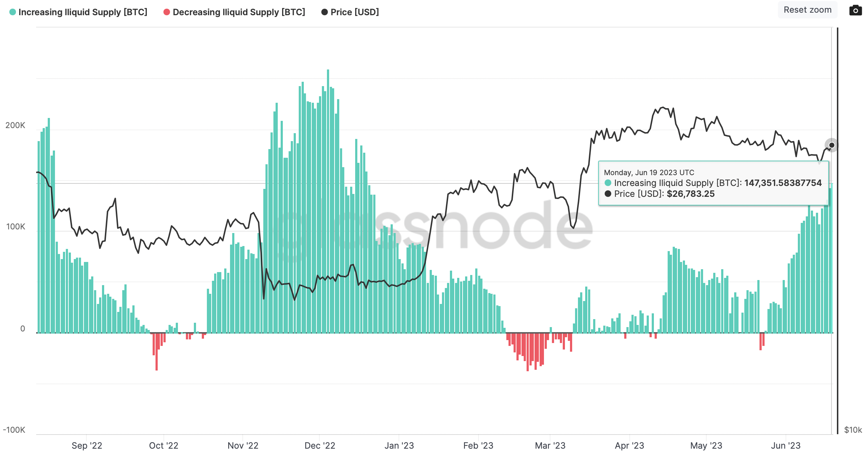
Task: Toggle the Price [USD] legend series
Action: pyautogui.click(x=350, y=12)
